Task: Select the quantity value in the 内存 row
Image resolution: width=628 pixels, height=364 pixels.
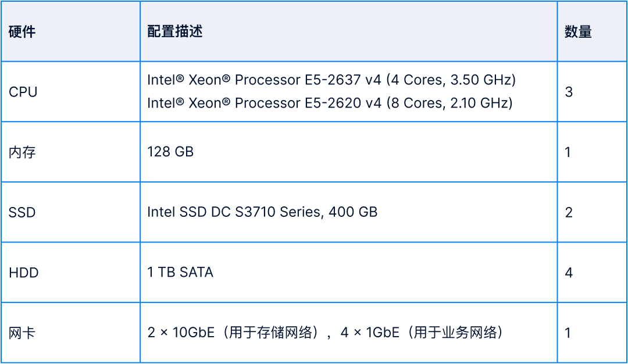Action: [568, 152]
